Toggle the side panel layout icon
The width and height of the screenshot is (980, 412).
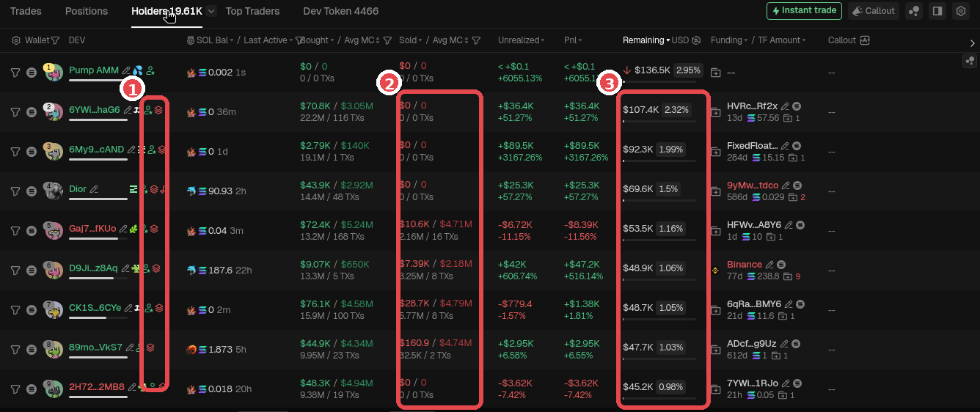pos(937,11)
